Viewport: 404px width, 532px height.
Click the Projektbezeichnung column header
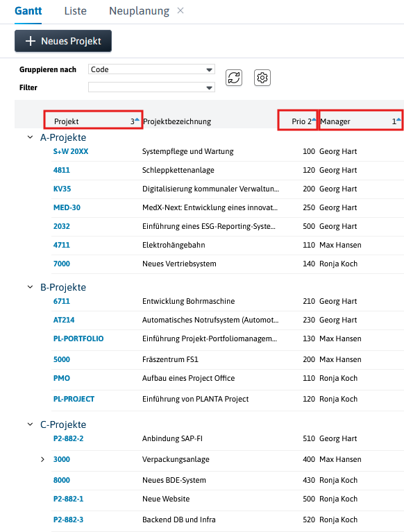point(177,121)
